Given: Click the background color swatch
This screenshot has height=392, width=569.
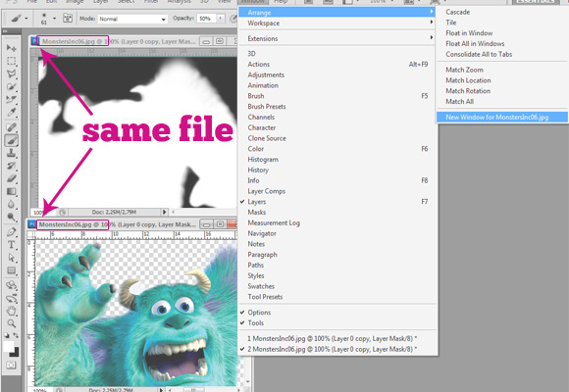Looking at the screenshot, I should [16, 353].
